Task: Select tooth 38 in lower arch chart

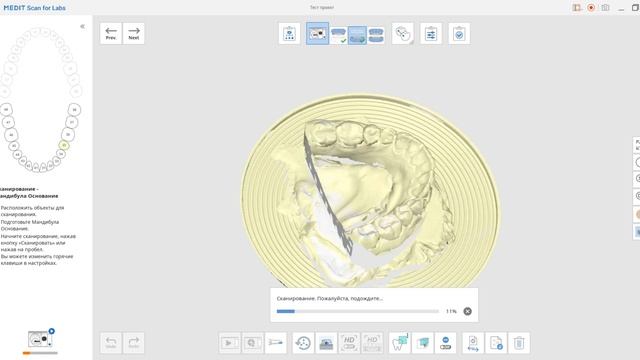Action: click(74, 109)
